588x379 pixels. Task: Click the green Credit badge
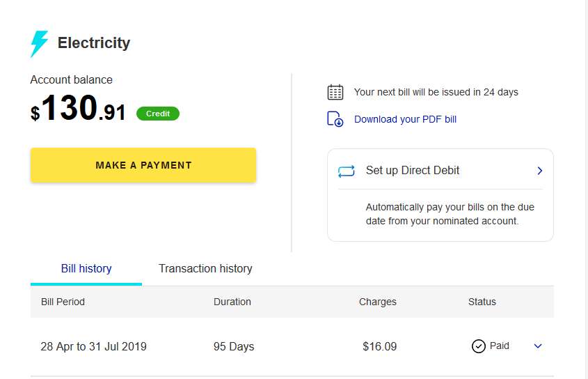(158, 114)
